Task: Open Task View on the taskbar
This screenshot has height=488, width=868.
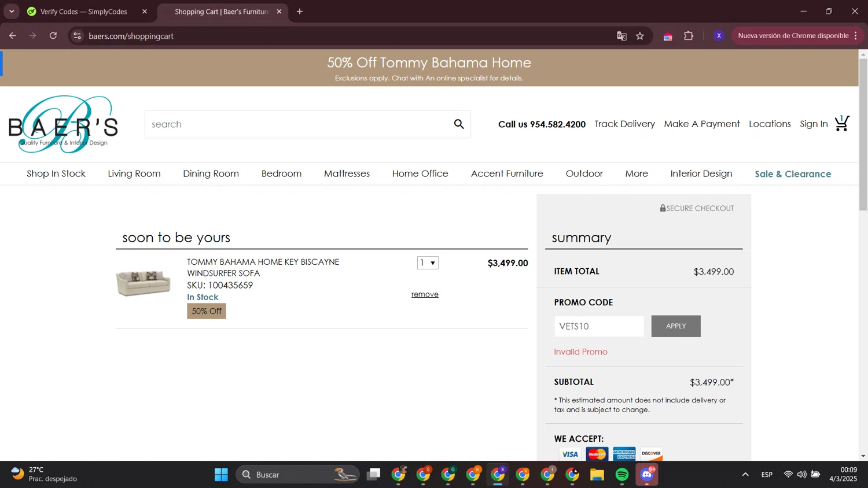Action: click(x=374, y=475)
